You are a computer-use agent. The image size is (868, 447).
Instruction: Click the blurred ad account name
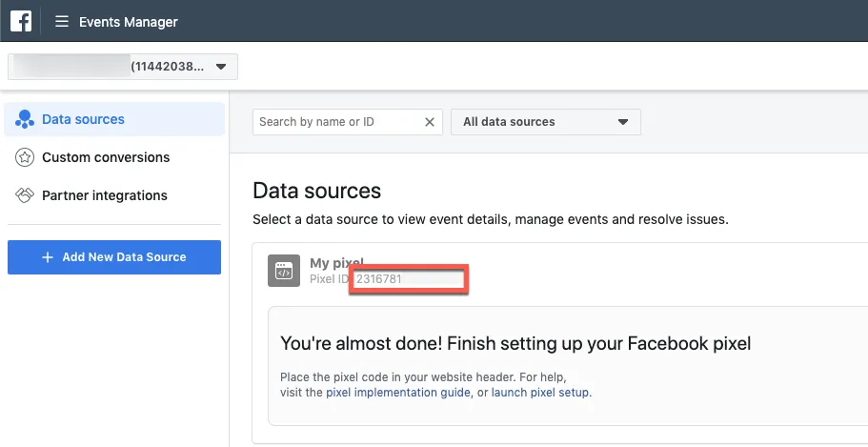click(71, 67)
